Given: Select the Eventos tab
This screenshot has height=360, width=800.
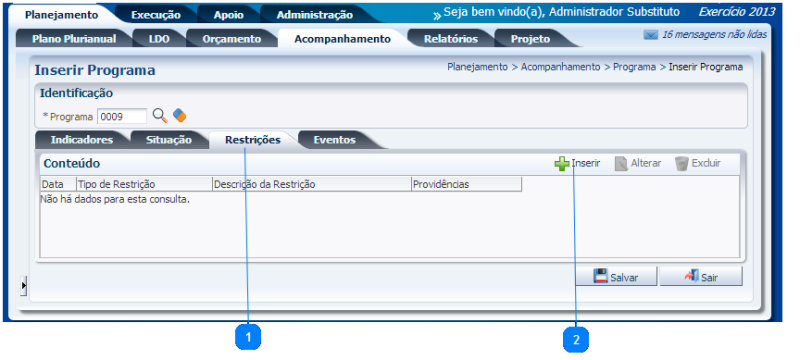Looking at the screenshot, I should tap(335, 140).
